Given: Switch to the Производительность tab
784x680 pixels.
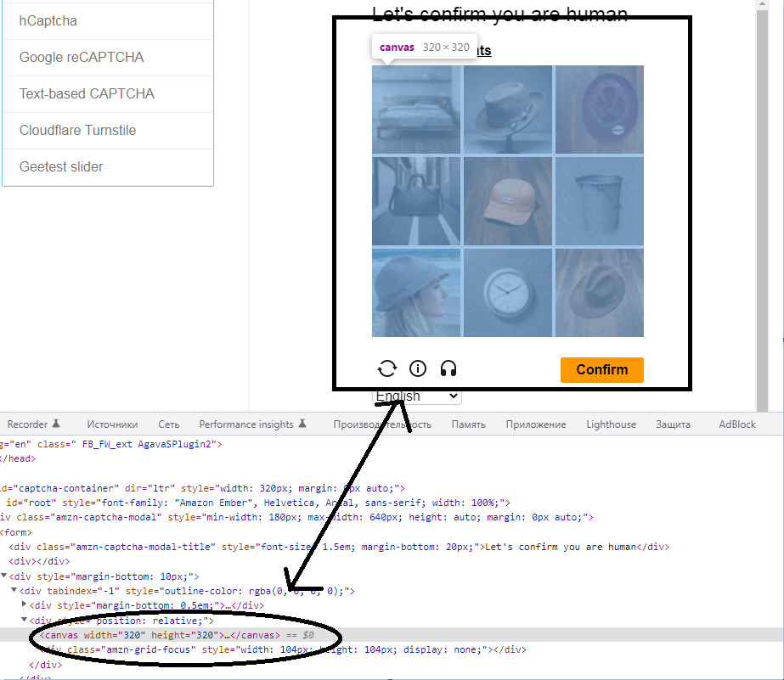Looking at the screenshot, I should 382,424.
